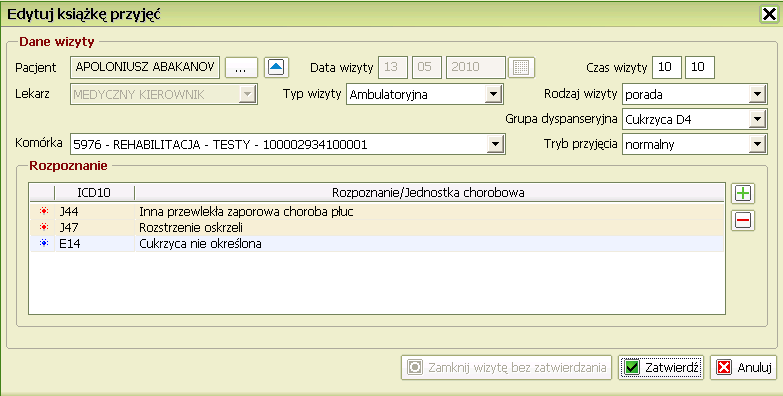Click the porada value in Rodzaj wizyty

click(x=644, y=94)
